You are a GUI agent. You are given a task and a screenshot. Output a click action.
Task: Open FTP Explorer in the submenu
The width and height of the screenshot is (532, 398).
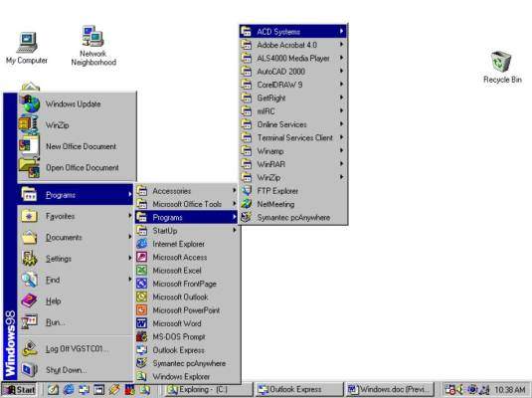click(x=293, y=191)
